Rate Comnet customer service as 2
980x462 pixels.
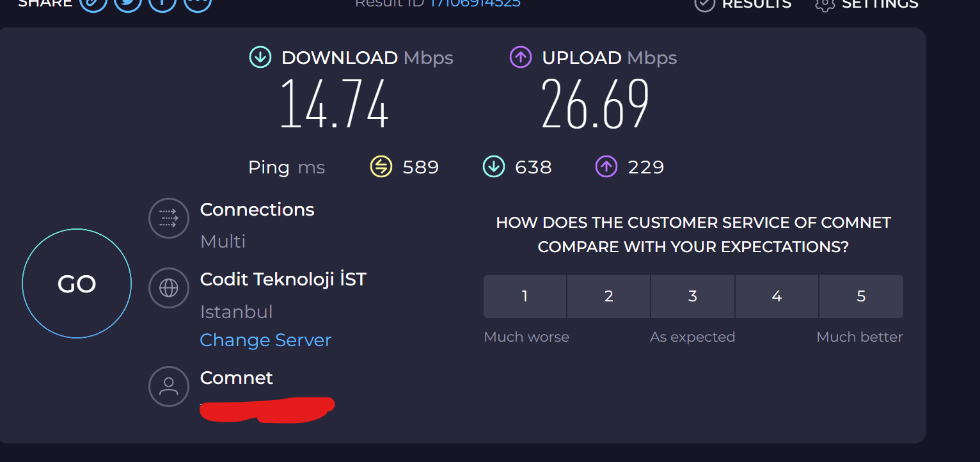pos(608,296)
